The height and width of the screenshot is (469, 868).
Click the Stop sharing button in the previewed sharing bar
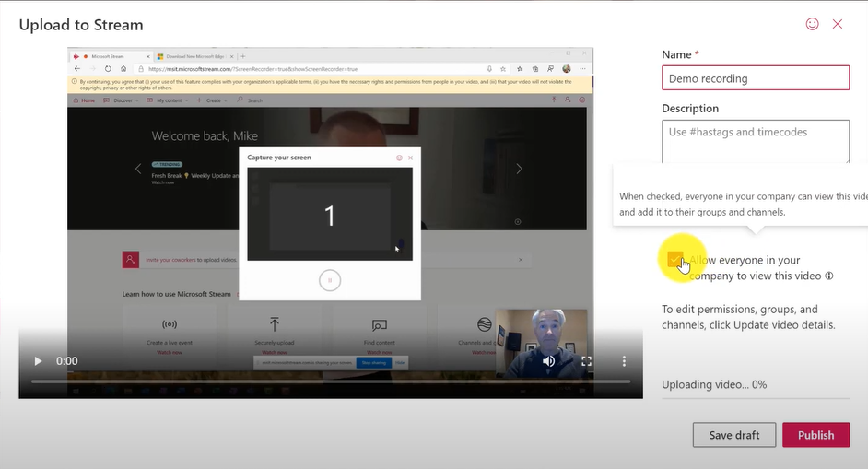tap(374, 363)
